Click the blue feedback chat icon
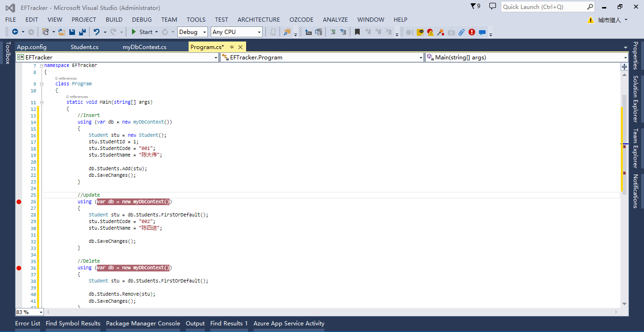Screen dimensions: 644x332 click(x=482, y=32)
